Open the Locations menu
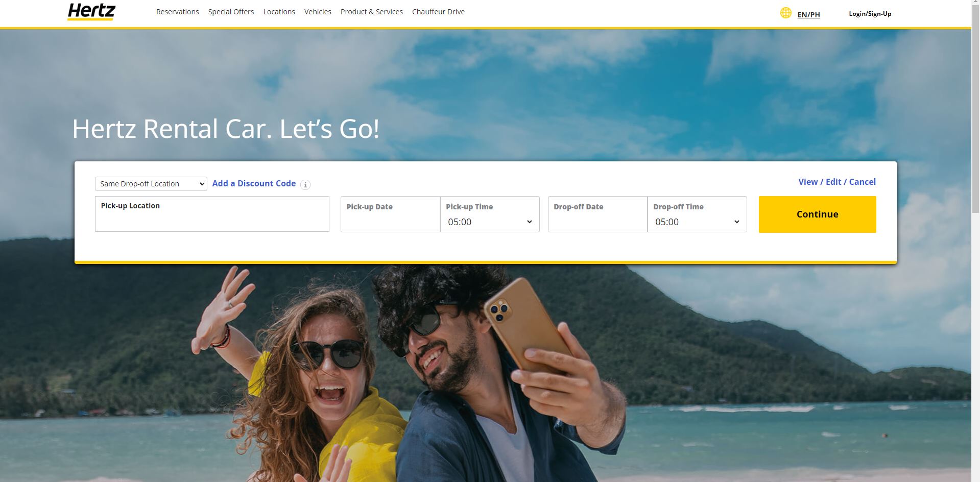980x482 pixels. [279, 12]
